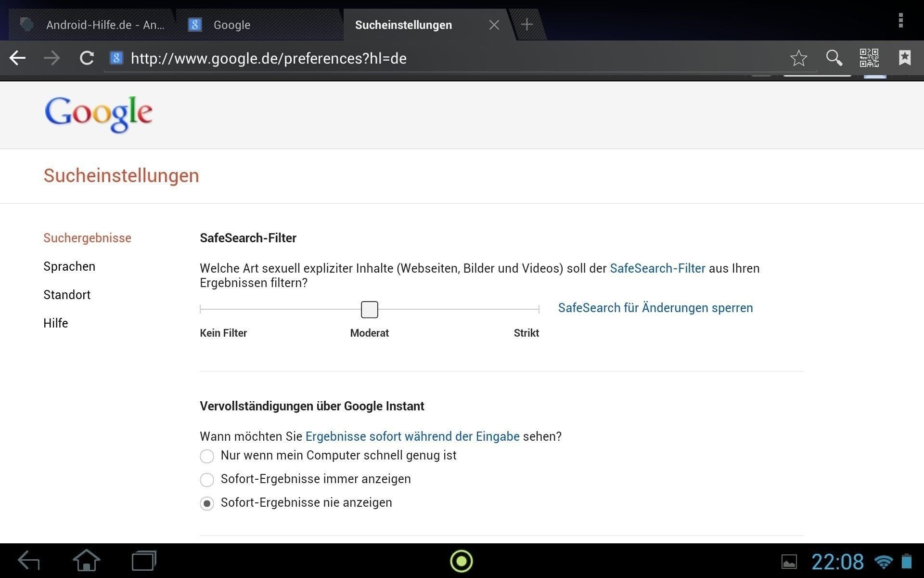Open Standort settings section

67,295
